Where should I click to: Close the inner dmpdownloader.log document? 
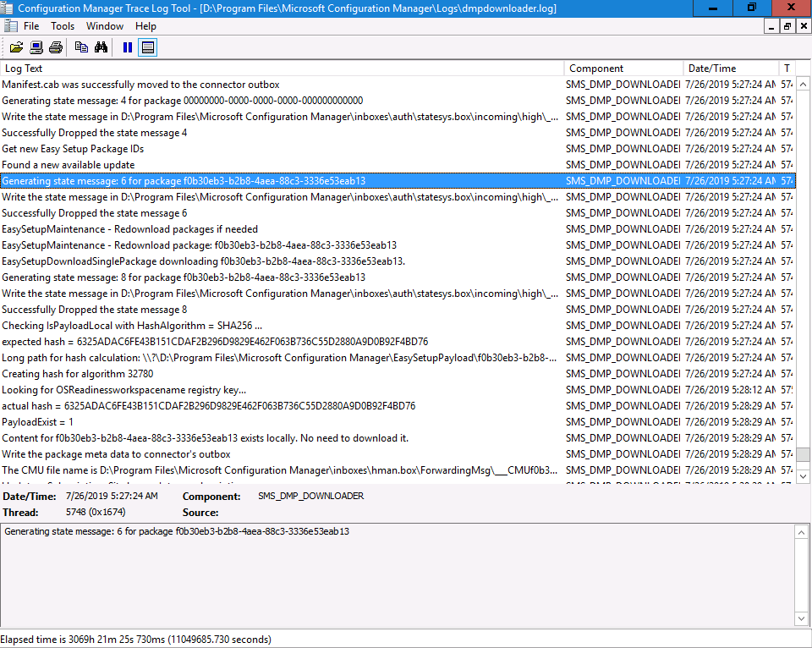[804, 26]
